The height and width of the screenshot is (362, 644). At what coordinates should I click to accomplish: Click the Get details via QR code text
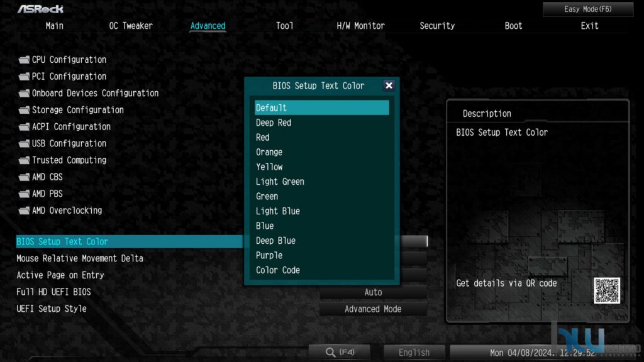(506, 283)
